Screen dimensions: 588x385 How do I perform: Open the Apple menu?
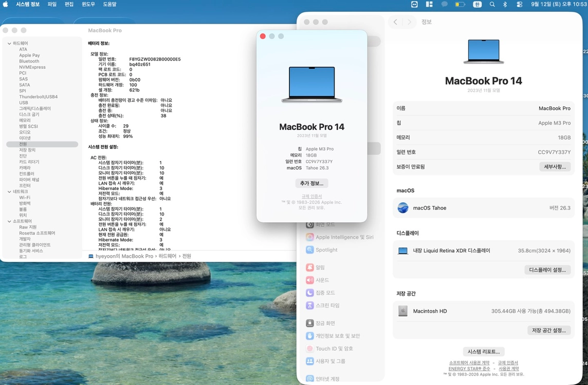pyautogui.click(x=6, y=4)
